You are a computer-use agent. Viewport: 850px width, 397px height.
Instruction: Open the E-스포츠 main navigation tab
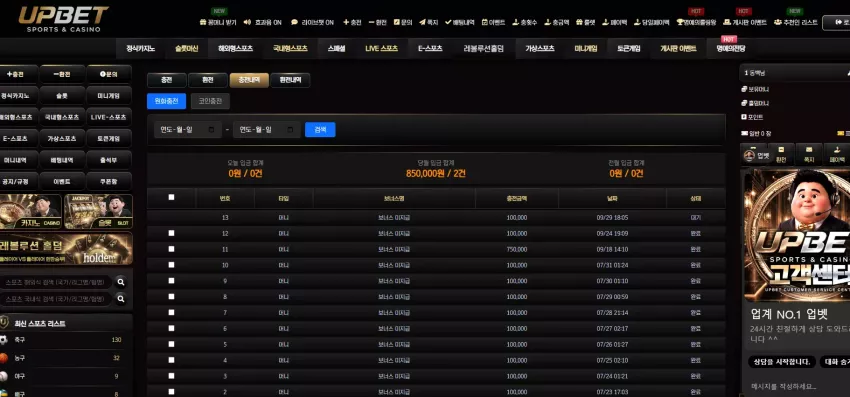point(430,48)
